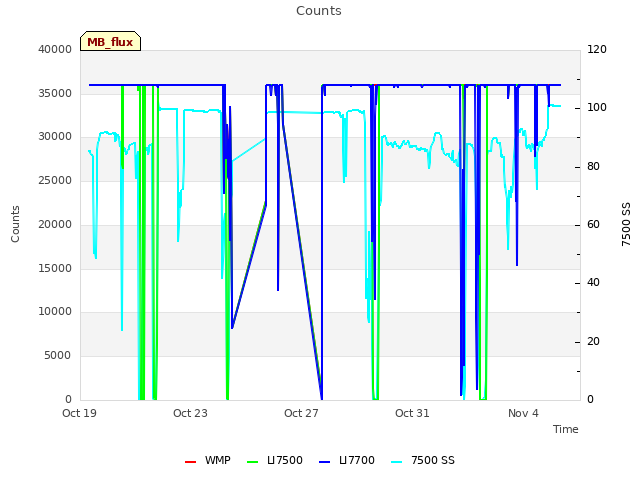Click the green LI7500 legend swatch

(253, 462)
